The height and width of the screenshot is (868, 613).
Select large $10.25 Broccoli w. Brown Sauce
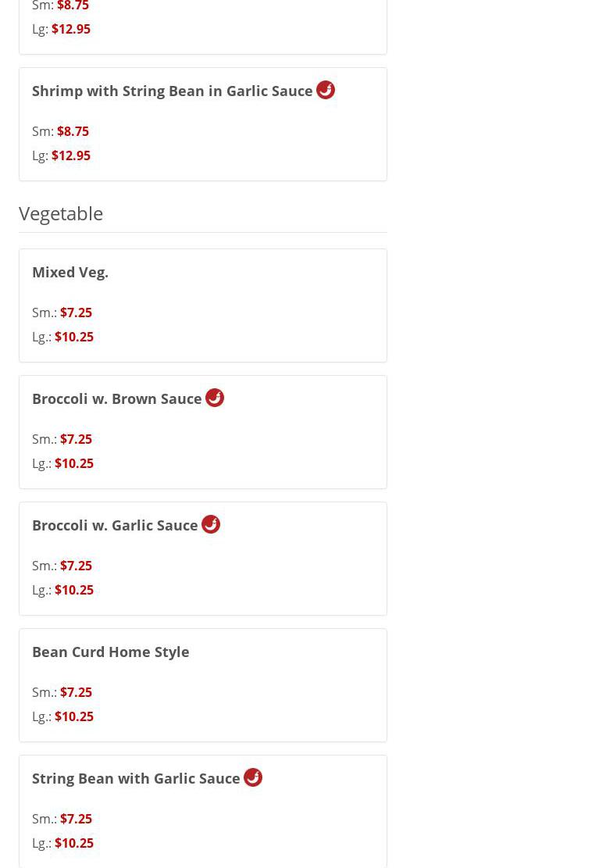[x=73, y=463]
